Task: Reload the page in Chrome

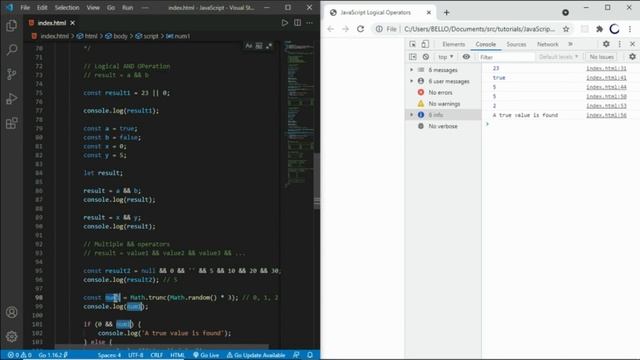Action: [360, 29]
